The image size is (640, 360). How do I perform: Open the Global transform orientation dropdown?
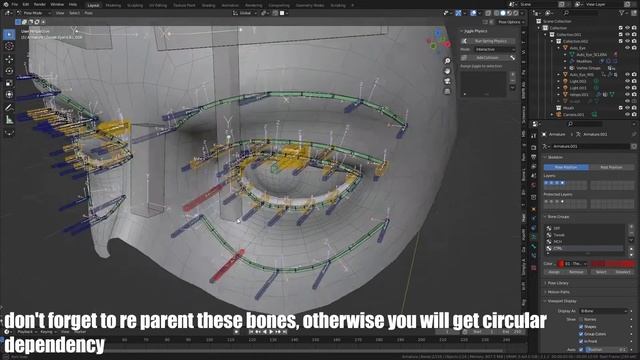pyautogui.click(x=245, y=13)
